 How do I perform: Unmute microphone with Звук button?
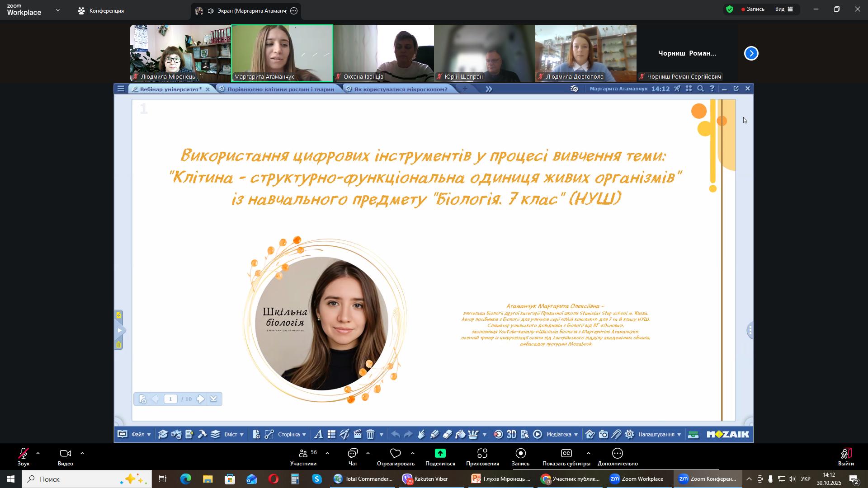[24, 457]
